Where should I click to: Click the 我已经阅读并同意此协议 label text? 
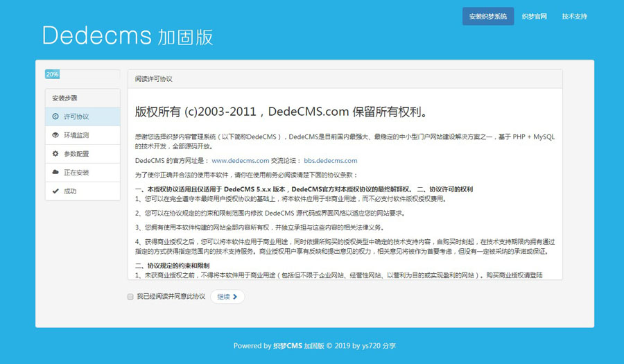coord(171,297)
